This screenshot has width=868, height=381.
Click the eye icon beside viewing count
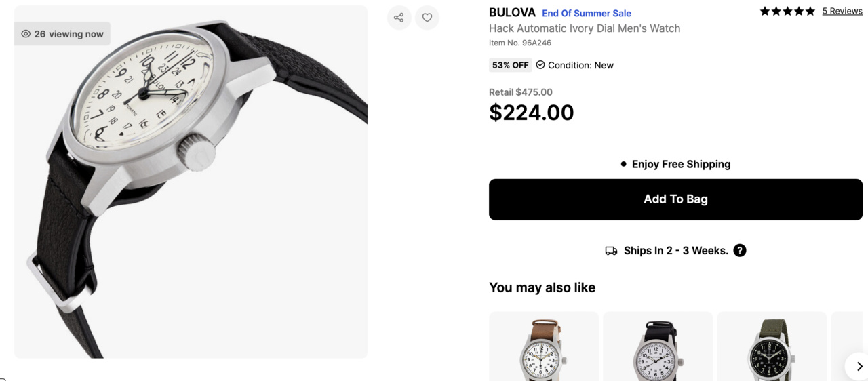tap(26, 34)
